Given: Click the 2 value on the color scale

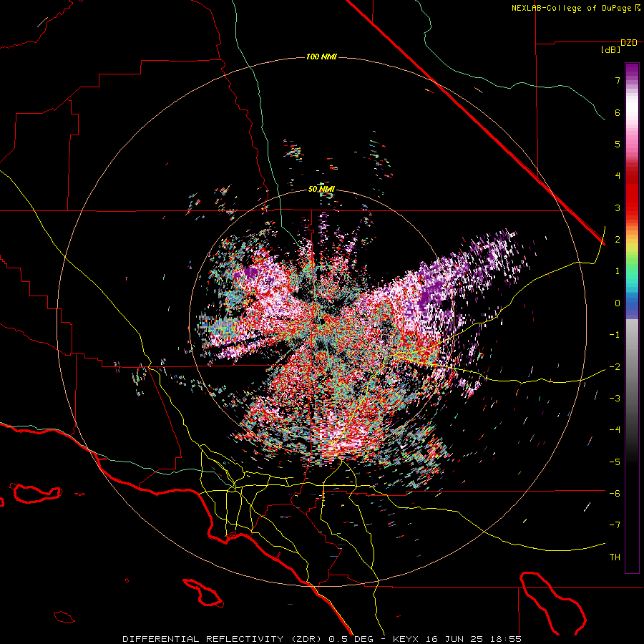Looking at the screenshot, I should pos(618,240).
